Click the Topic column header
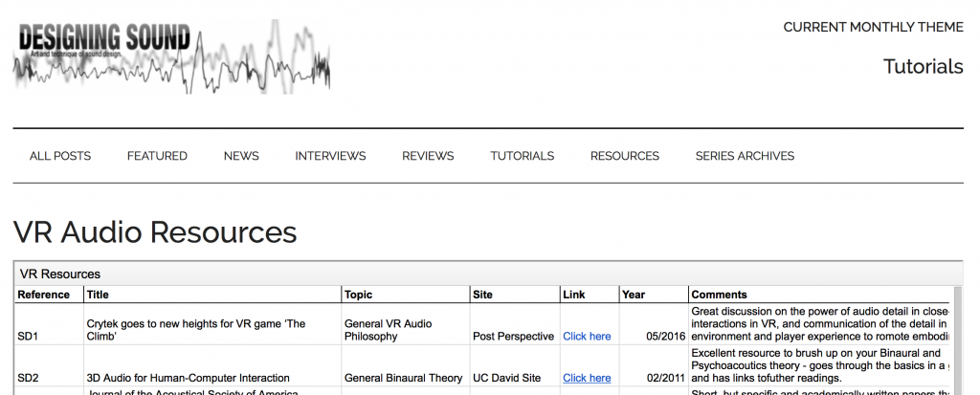The image size is (980, 395). [359, 295]
